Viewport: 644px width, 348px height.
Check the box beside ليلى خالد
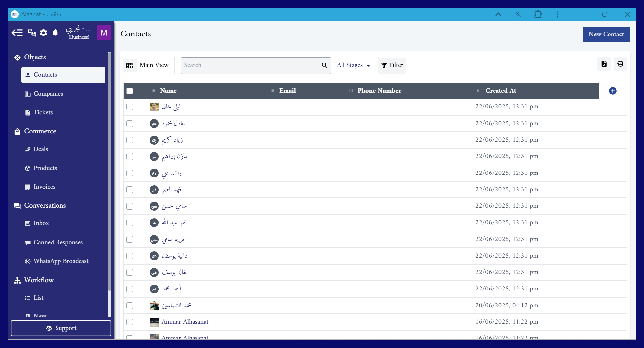(x=130, y=107)
